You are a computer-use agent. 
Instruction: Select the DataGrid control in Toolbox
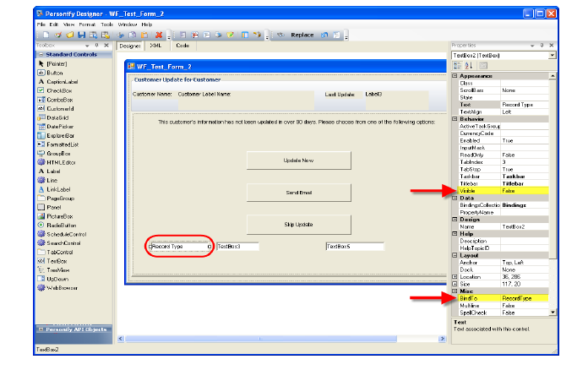[x=59, y=117]
